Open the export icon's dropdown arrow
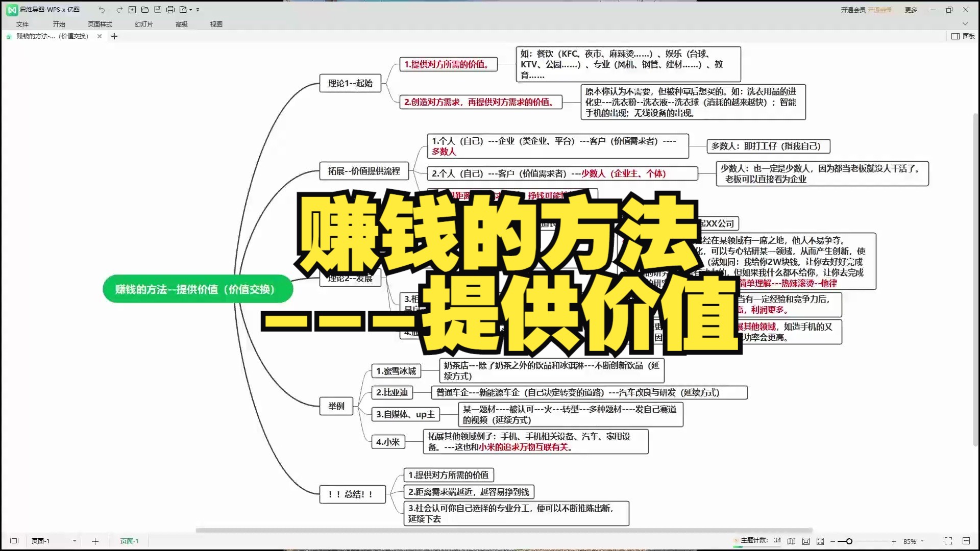The image size is (980, 551). [x=191, y=10]
